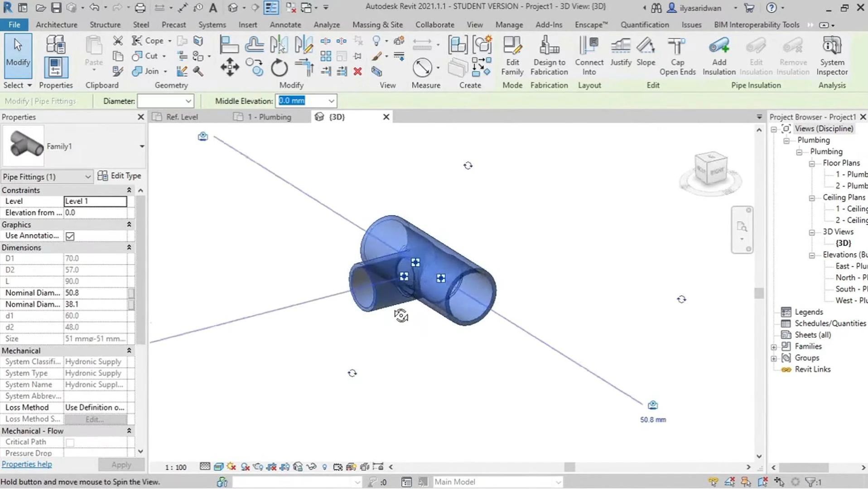
Task: Launch Design to Fabrication tool
Action: [x=549, y=56]
